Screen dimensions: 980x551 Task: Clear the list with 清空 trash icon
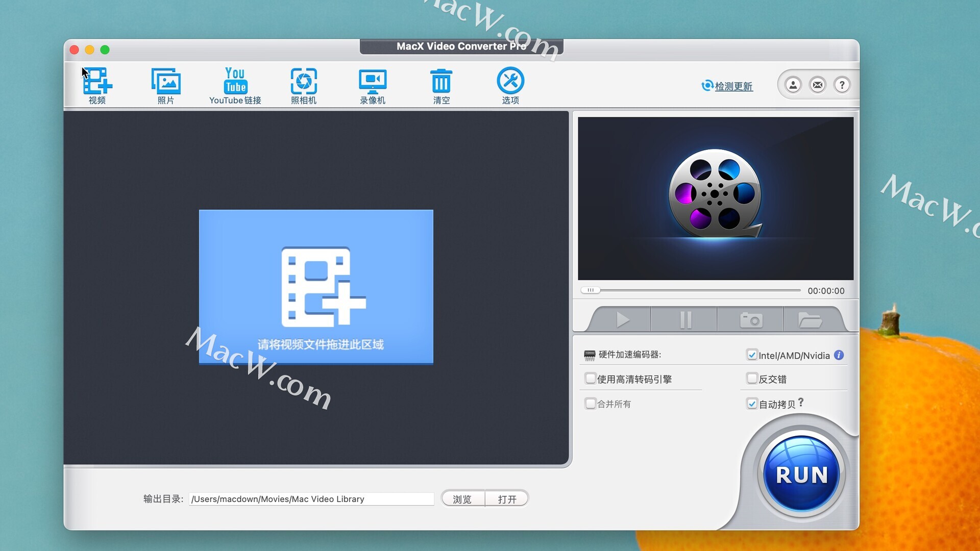click(x=442, y=85)
